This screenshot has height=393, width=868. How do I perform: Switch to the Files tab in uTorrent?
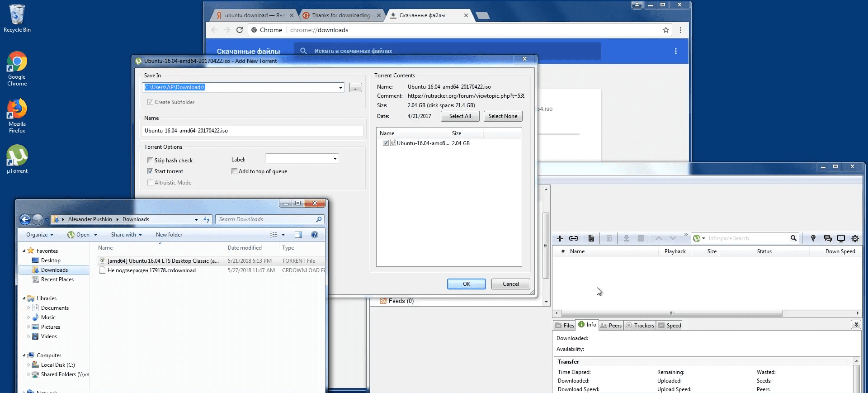pyautogui.click(x=565, y=326)
